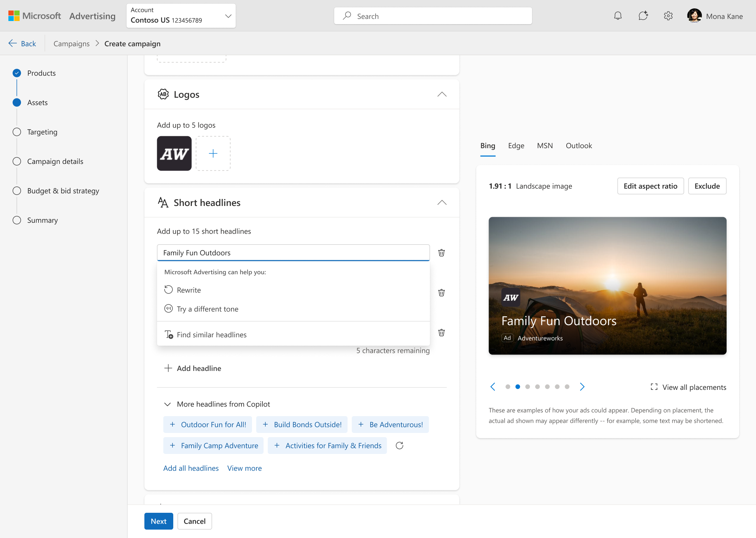The width and height of the screenshot is (756, 538).
Task: Click the plus on Be Adventurous!
Action: tap(361, 425)
